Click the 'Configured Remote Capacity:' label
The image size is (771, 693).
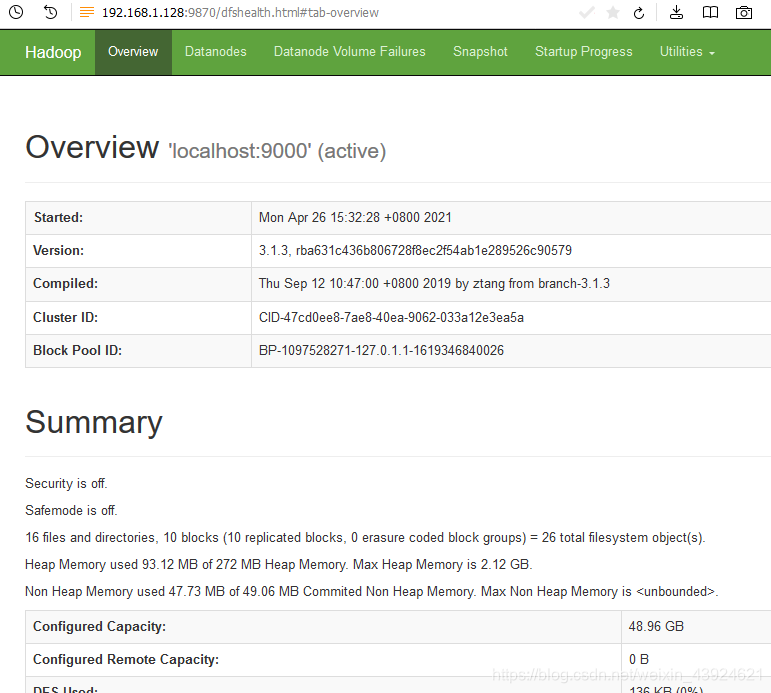coord(126,660)
